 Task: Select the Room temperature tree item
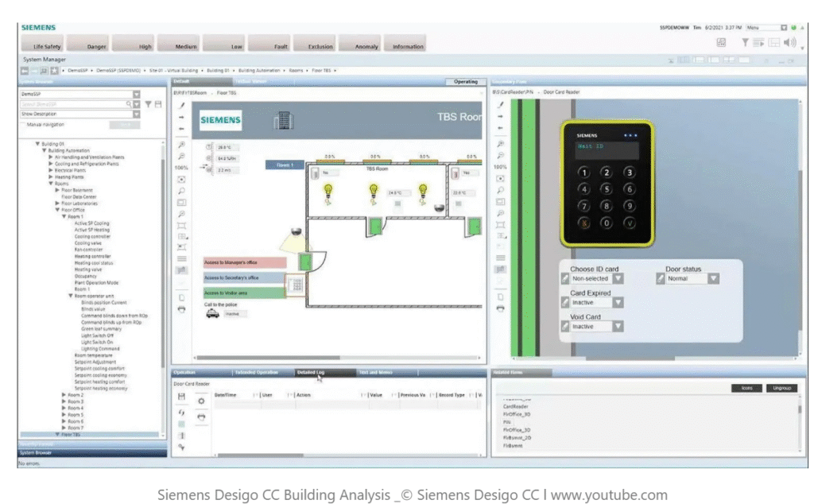(x=94, y=355)
